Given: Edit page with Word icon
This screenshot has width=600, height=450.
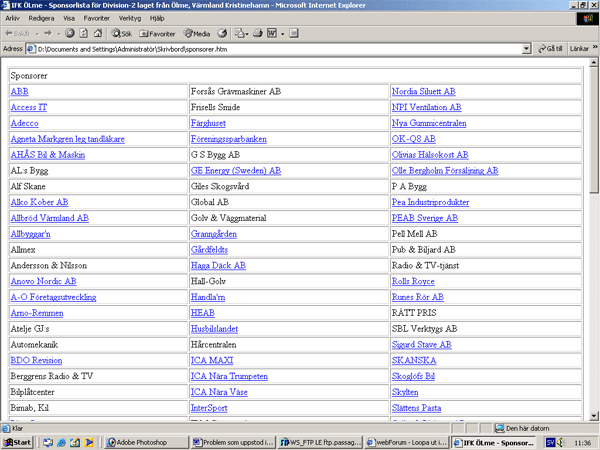Looking at the screenshot, I should 272,33.
